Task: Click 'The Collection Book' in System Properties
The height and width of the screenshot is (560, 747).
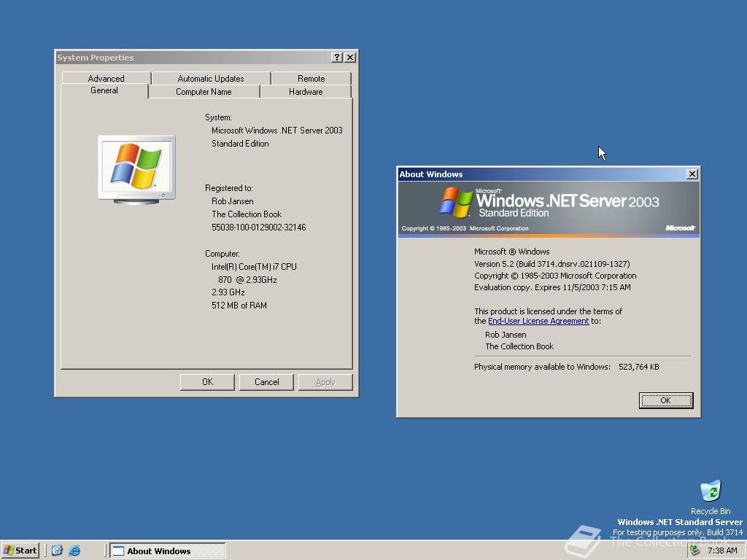Action: click(247, 214)
